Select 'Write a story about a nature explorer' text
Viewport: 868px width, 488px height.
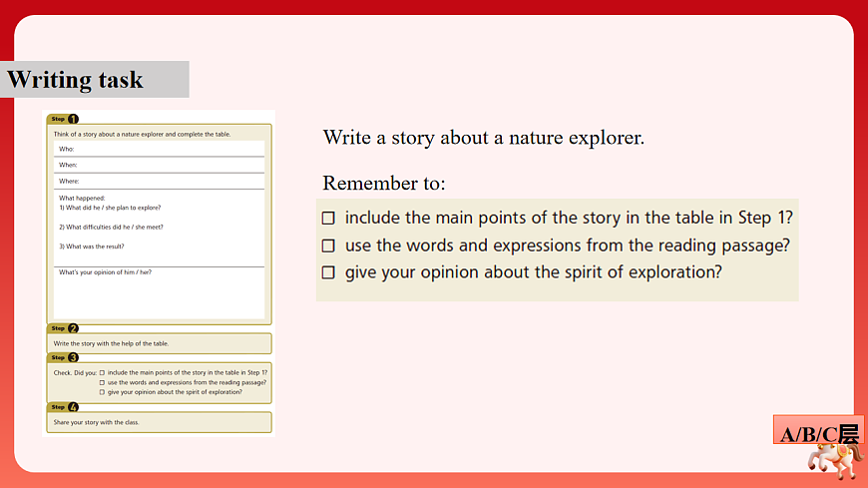[484, 138]
